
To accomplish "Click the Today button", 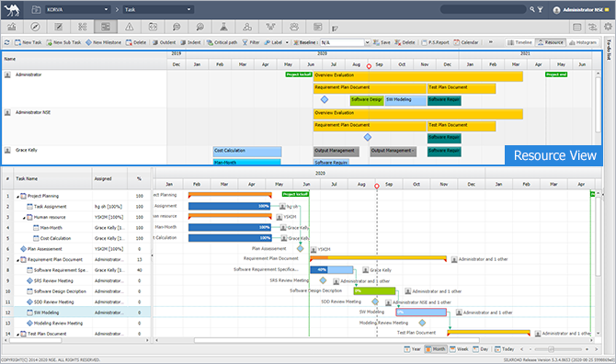I will 504,349.
